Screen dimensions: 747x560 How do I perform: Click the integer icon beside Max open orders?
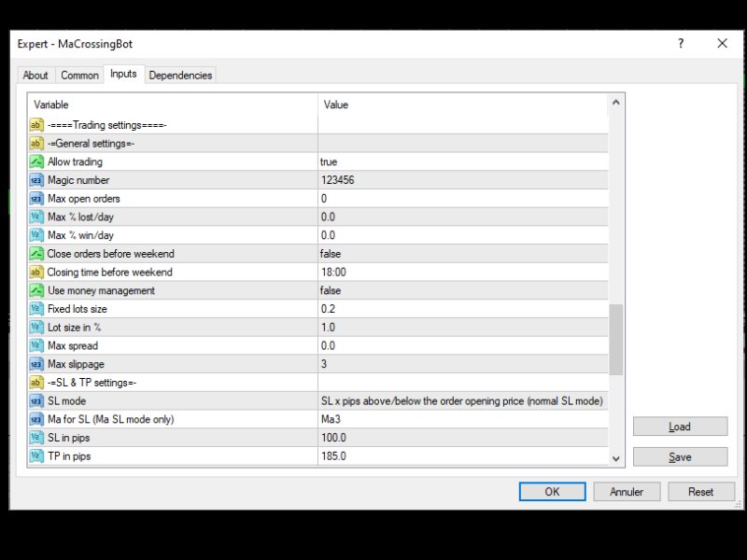36,199
